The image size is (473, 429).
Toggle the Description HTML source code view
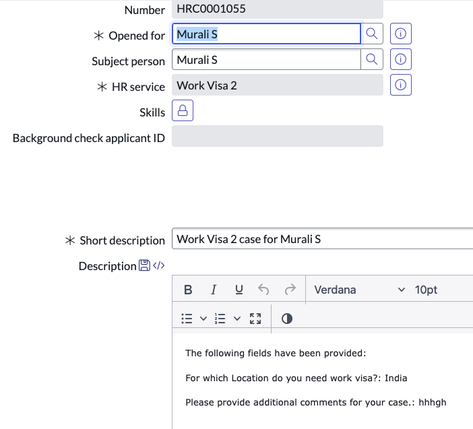pyautogui.click(x=159, y=265)
